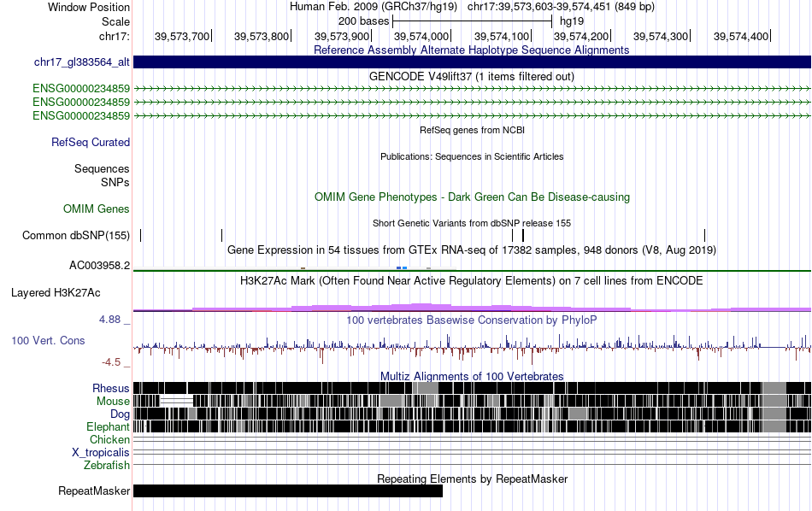The width and height of the screenshot is (812, 511).
Task: Open the H3K27Ac Mark ENCODE track title
Action: pyautogui.click(x=472, y=281)
